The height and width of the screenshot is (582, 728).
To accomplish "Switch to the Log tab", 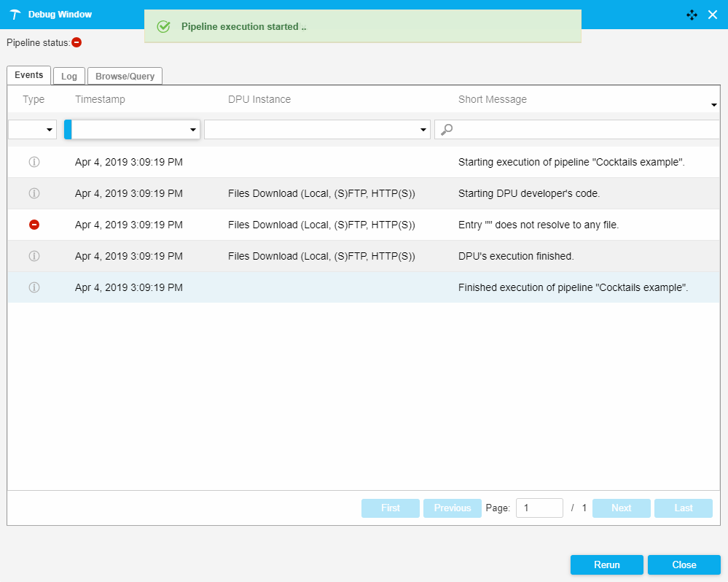I will (69, 76).
